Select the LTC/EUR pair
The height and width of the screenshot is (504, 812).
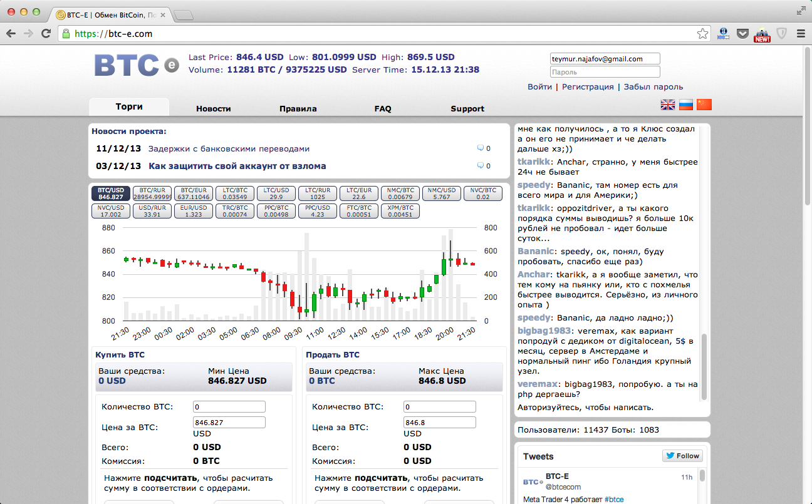pos(359,193)
